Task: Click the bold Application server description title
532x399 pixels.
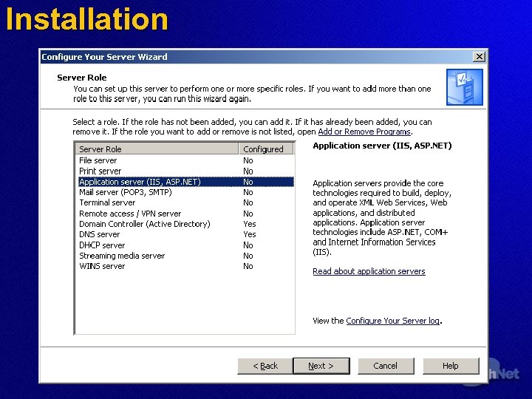Action: tap(382, 146)
